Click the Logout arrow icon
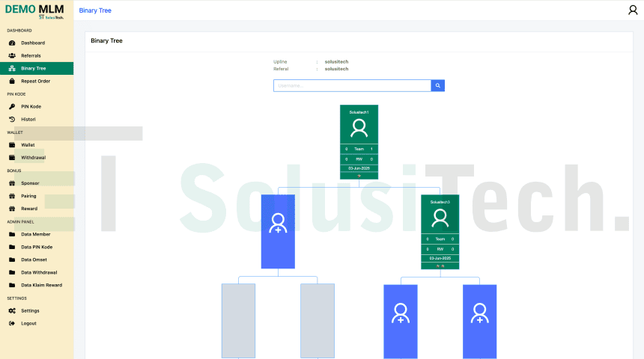Screen dimensions: 644x359 pyautogui.click(x=12, y=323)
